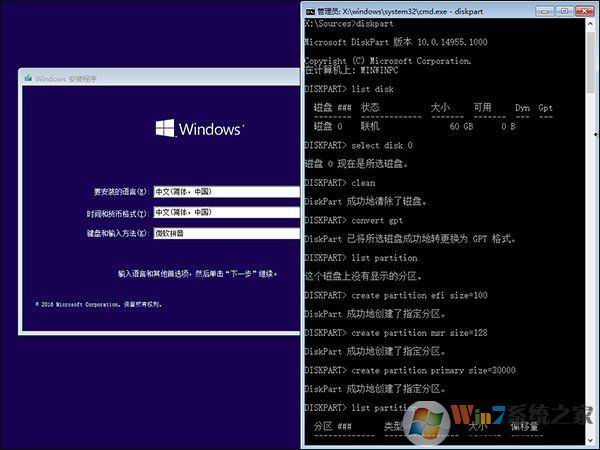The height and width of the screenshot is (450, 600).
Task: Click the Windows Setup window title text
Action: click(66, 79)
